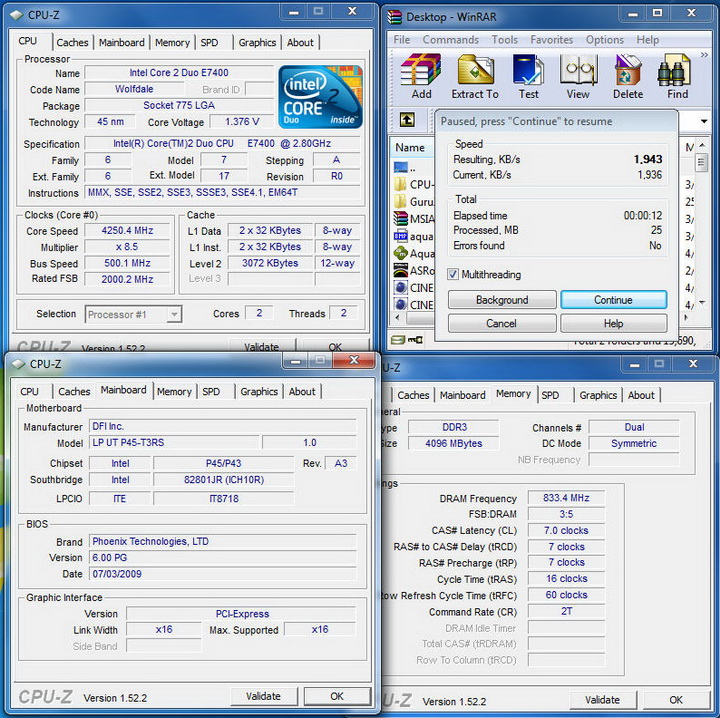Click the bottom-left CPU-Z title bar icon
This screenshot has height=718, width=720.
tap(18, 364)
